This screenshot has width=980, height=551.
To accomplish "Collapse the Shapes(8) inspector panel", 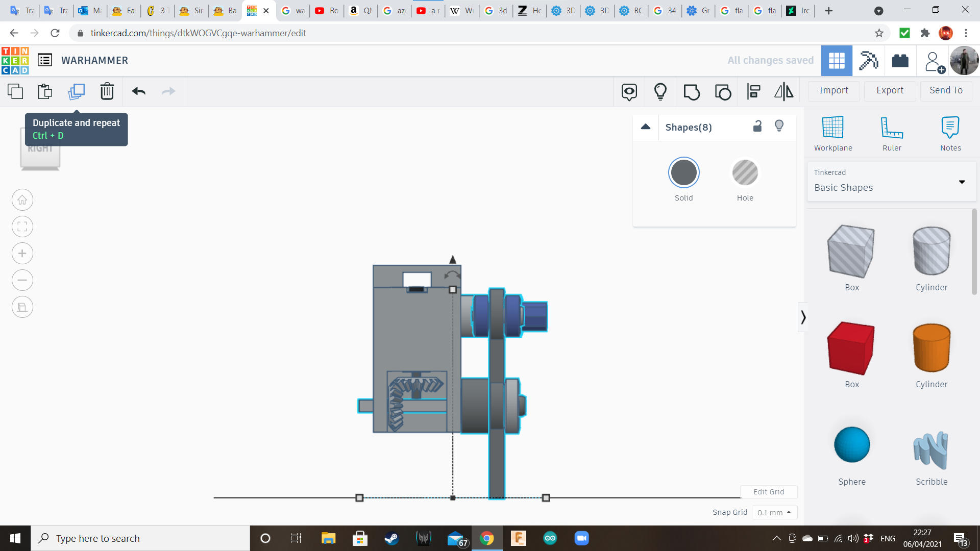I will 646,127.
